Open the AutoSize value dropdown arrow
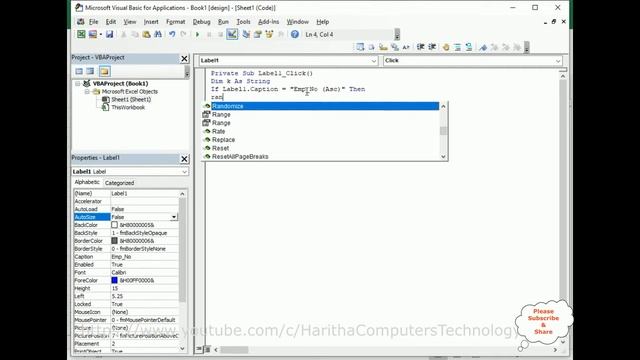The image size is (640, 360). pos(174,217)
